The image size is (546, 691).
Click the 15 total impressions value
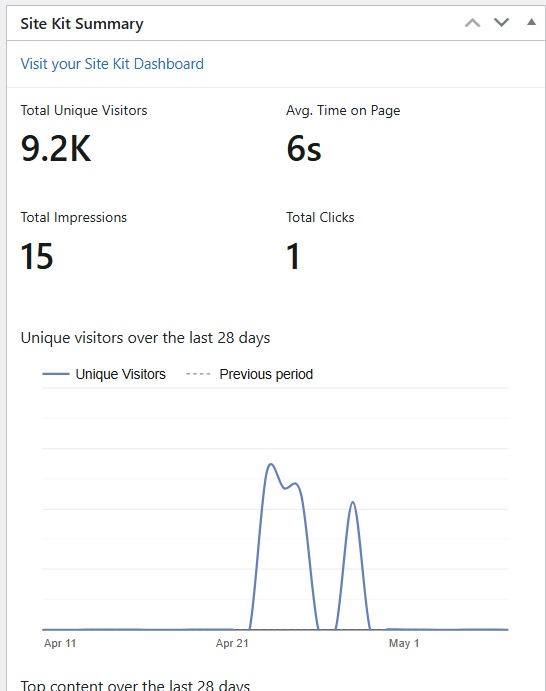click(37, 256)
